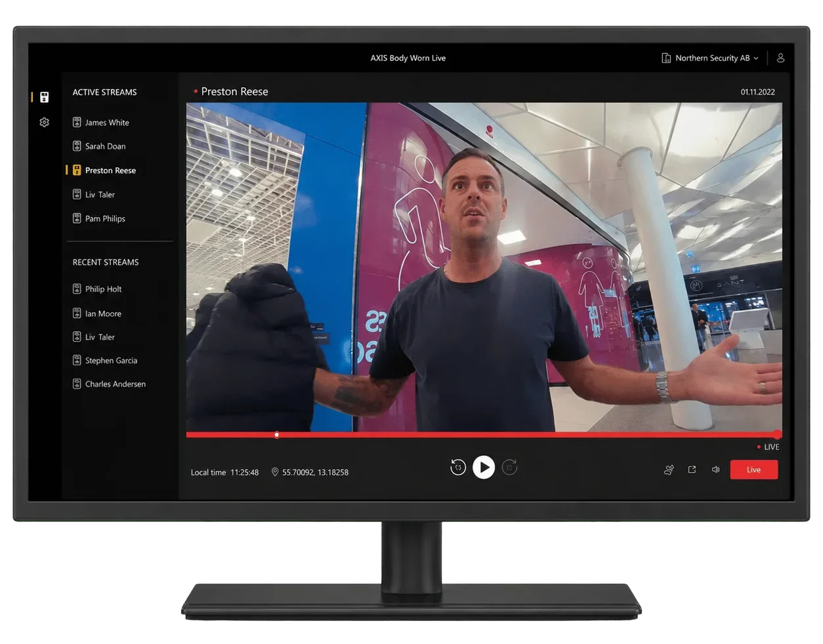The height and width of the screenshot is (644, 823).
Task: Click the building icon next to Northern Security AB
Action: 666,58
